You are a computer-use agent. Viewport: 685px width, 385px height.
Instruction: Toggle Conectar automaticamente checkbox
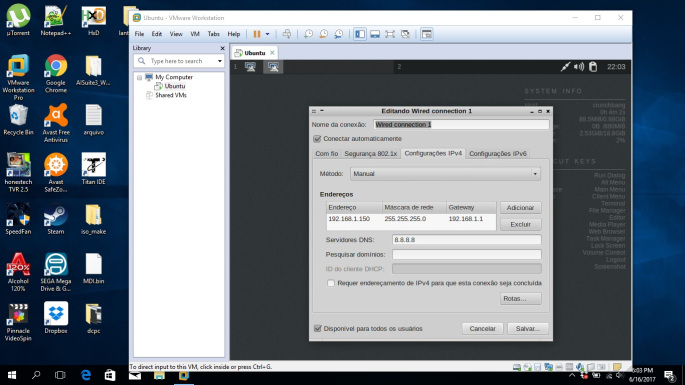(317, 139)
